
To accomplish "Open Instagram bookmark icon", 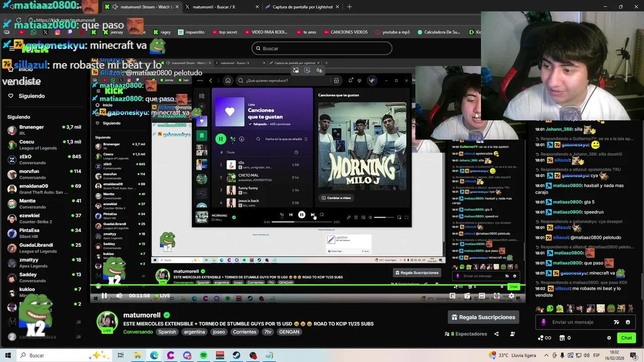I will coord(57,32).
